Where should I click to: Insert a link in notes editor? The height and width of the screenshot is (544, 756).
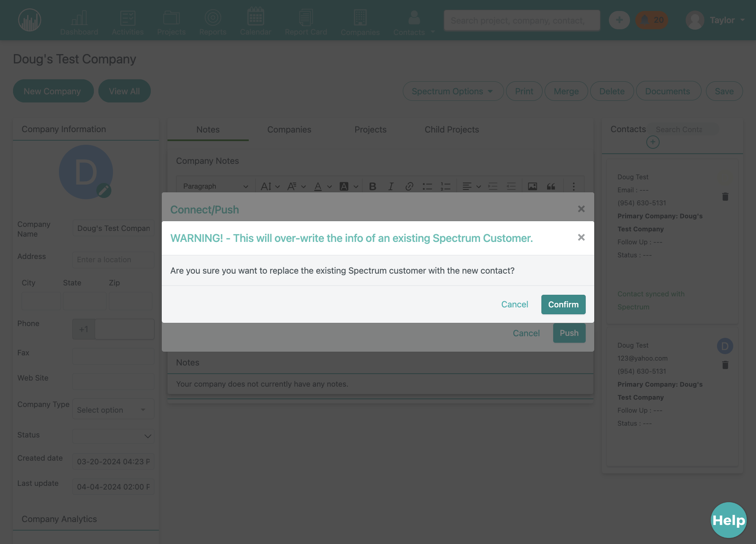(409, 186)
